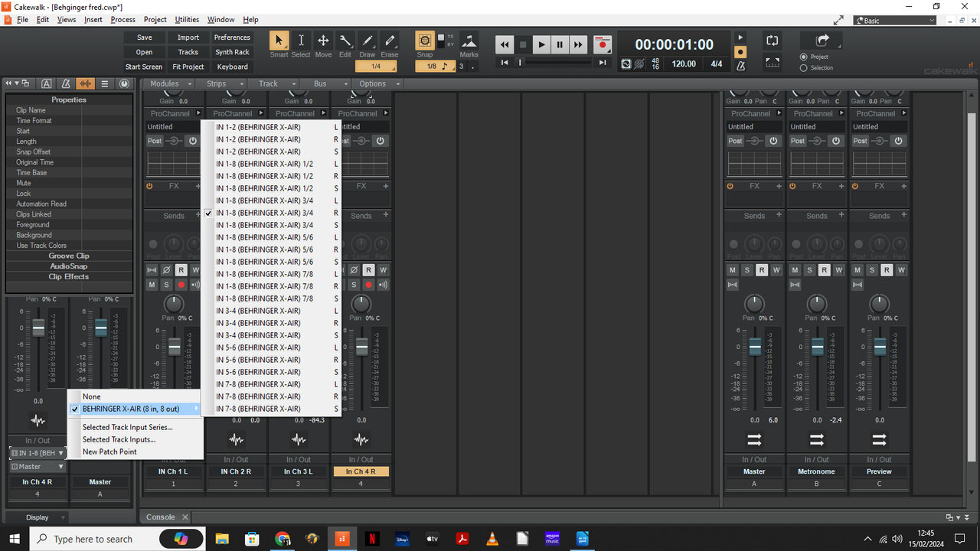
Task: Click the Import button
Action: (x=188, y=37)
